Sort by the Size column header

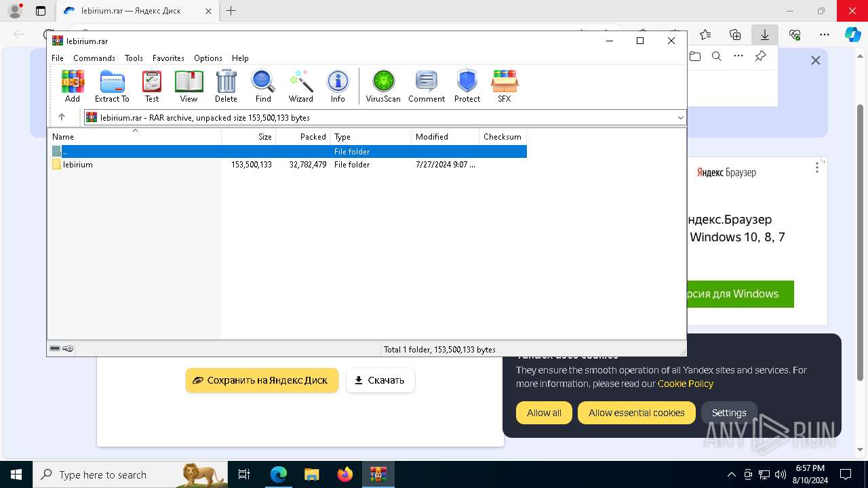point(249,137)
